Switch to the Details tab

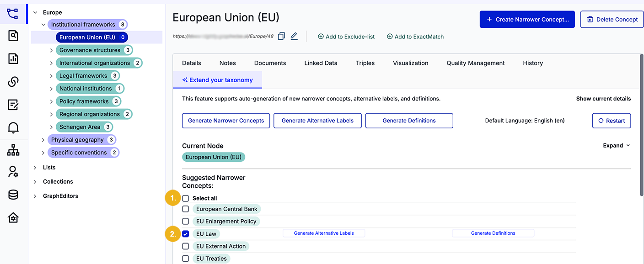[192, 63]
